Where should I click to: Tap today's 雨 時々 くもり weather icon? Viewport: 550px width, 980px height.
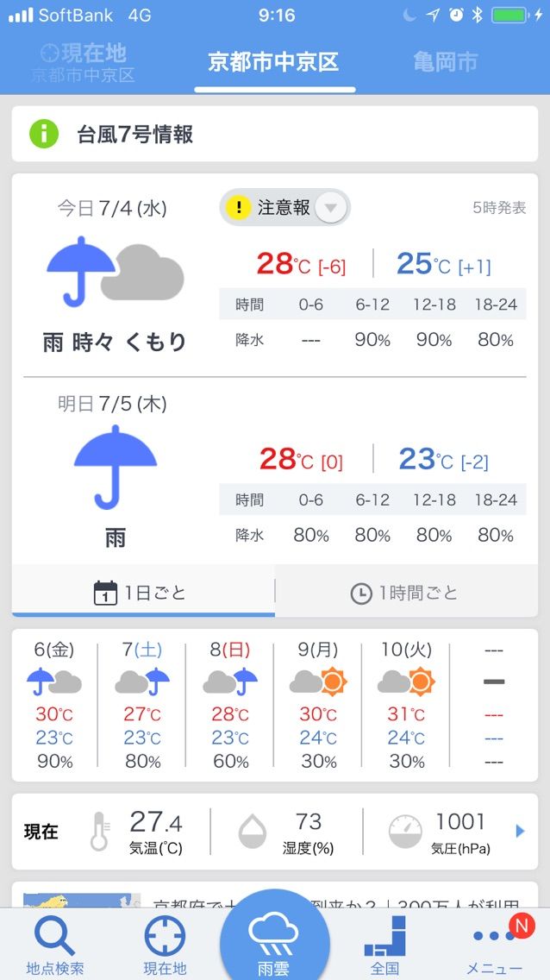click(115, 272)
